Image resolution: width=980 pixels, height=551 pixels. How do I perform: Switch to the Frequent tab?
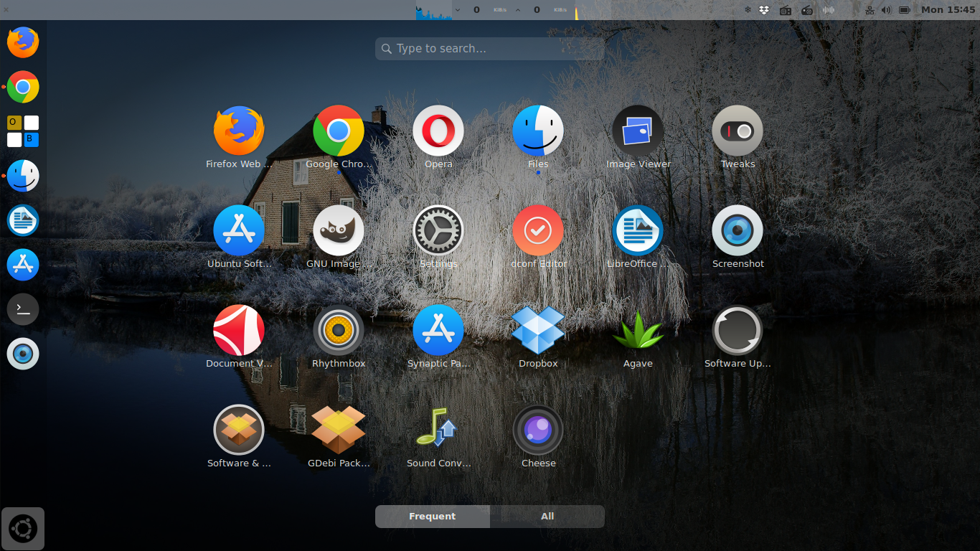tap(433, 517)
